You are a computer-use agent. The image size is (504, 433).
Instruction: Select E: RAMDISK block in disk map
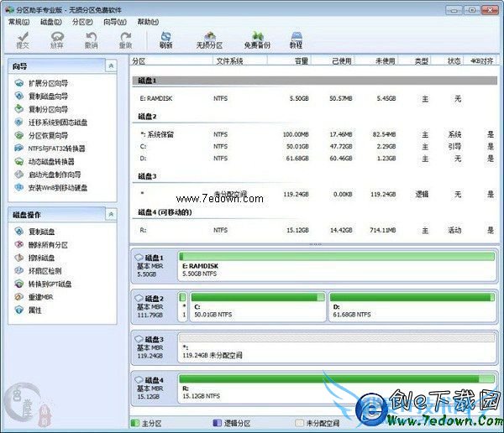(x=337, y=266)
